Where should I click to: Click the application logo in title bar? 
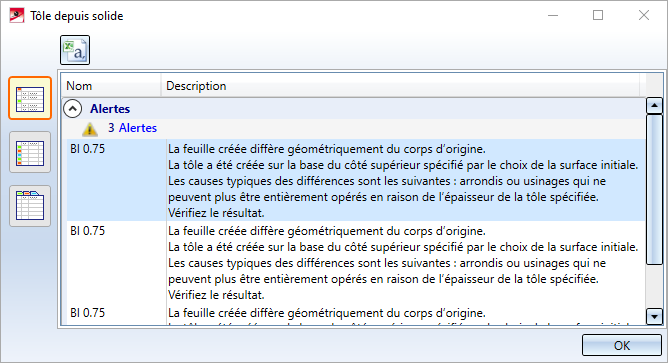point(17,16)
